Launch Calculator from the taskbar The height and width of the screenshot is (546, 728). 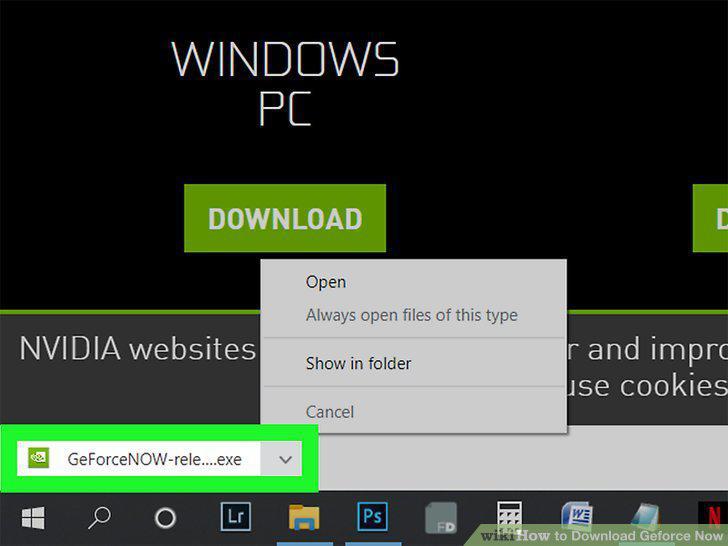(509, 515)
